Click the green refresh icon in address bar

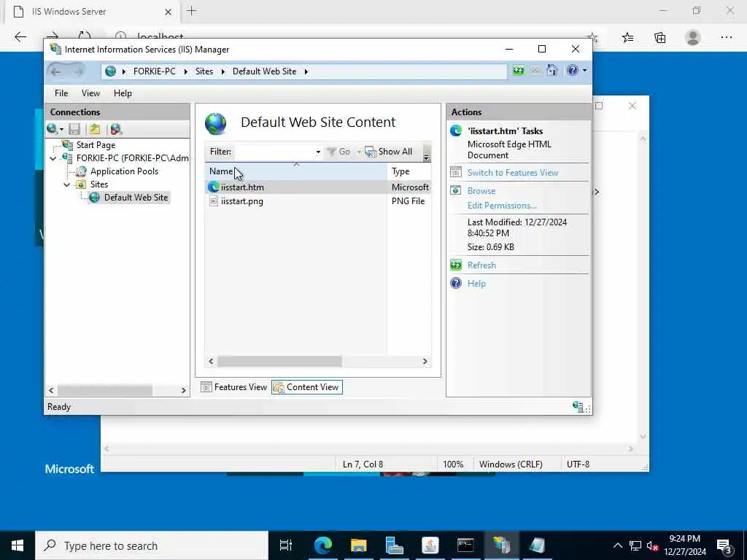pos(519,71)
